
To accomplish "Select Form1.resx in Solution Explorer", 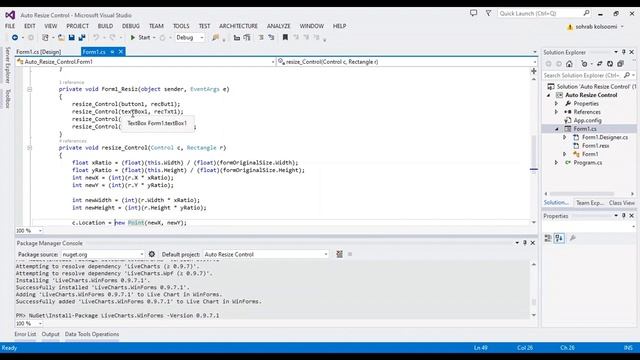I will point(595,146).
